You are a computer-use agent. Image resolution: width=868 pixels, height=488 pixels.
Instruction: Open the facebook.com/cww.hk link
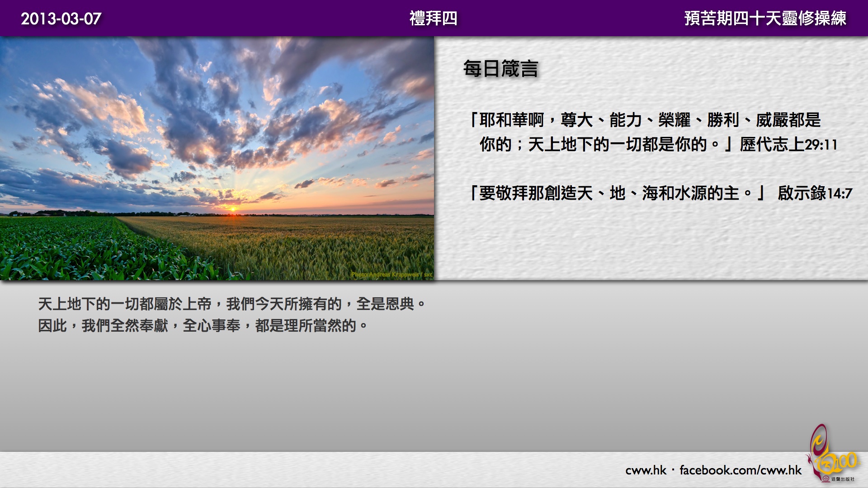click(x=740, y=470)
